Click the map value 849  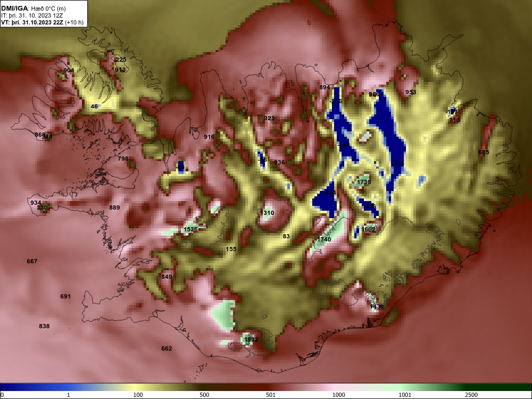tap(167, 277)
